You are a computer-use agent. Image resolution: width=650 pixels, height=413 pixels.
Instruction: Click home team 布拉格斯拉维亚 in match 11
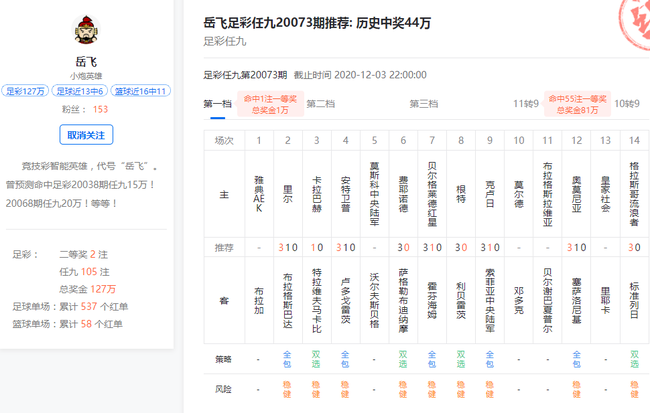[x=548, y=194]
